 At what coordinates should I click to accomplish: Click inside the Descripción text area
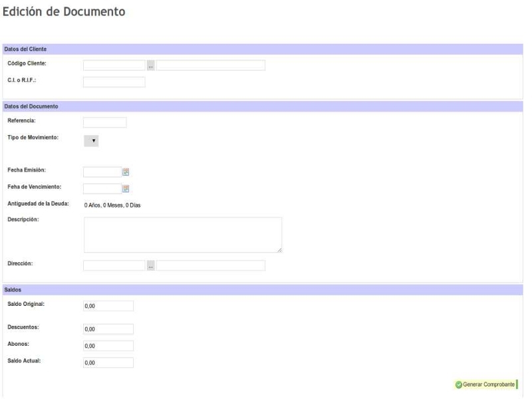pyautogui.click(x=182, y=234)
